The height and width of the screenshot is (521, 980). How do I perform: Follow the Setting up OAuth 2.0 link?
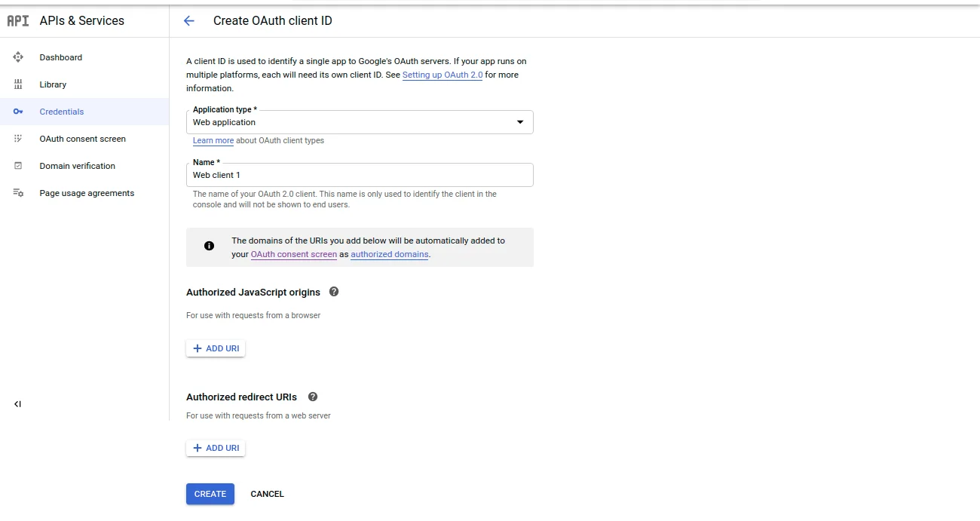(443, 75)
